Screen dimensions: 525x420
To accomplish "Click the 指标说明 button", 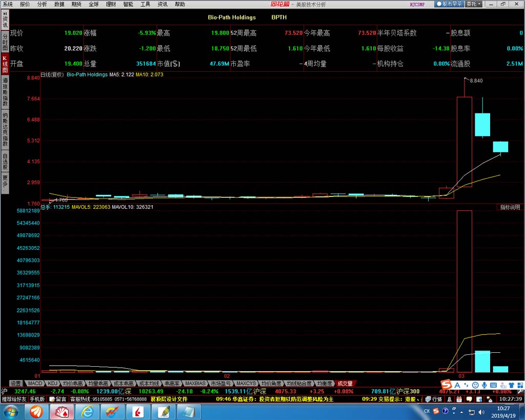I will pos(510,207).
